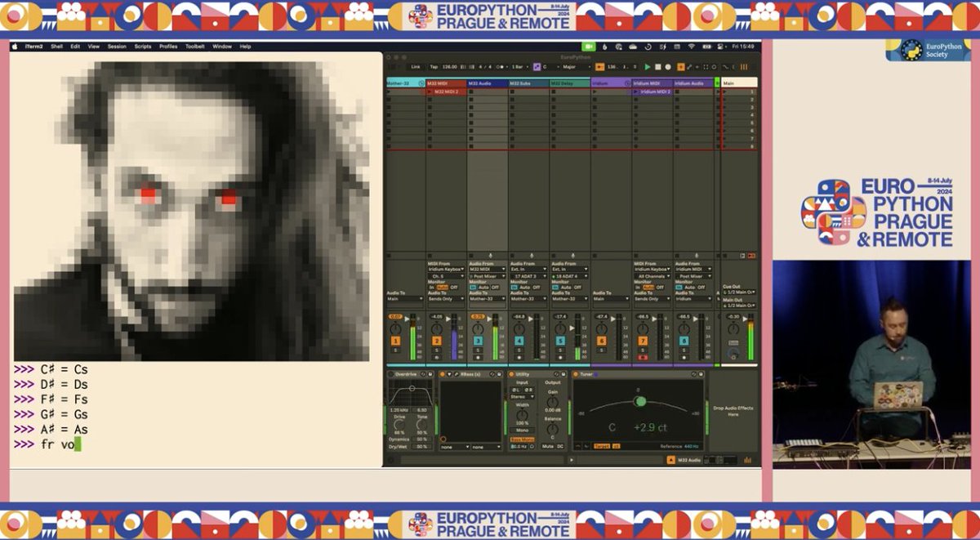Click the orange vertical bars icon in transport
Screen dimensions: 980x540
(744, 67)
